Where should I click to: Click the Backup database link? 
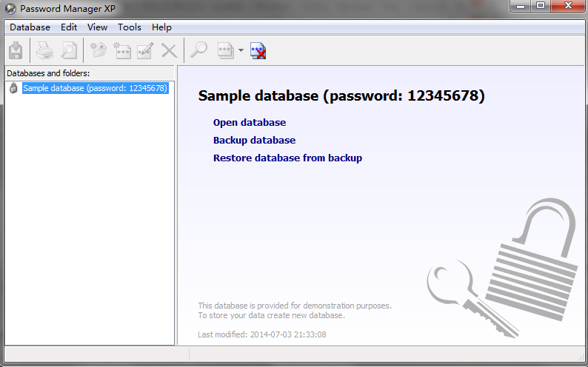(x=254, y=140)
